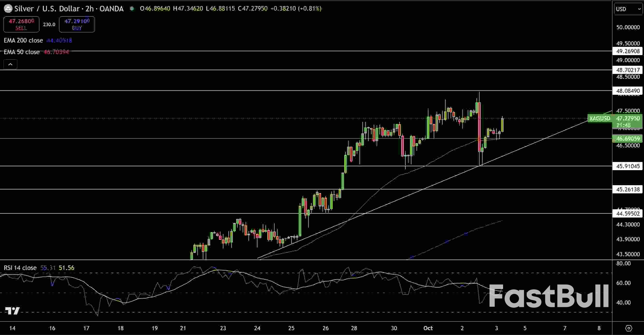Open the USD currency dropdown
The image size is (644, 335).
(x=628, y=9)
